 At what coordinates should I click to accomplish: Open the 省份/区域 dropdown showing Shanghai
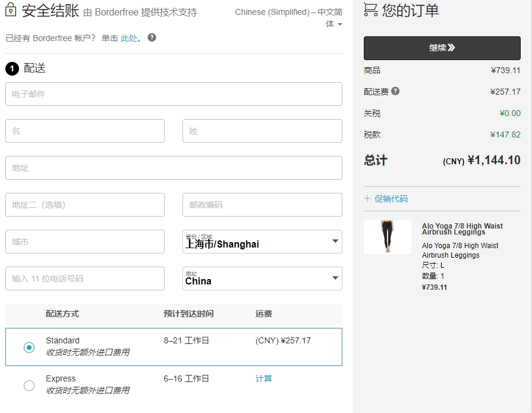[262, 242]
